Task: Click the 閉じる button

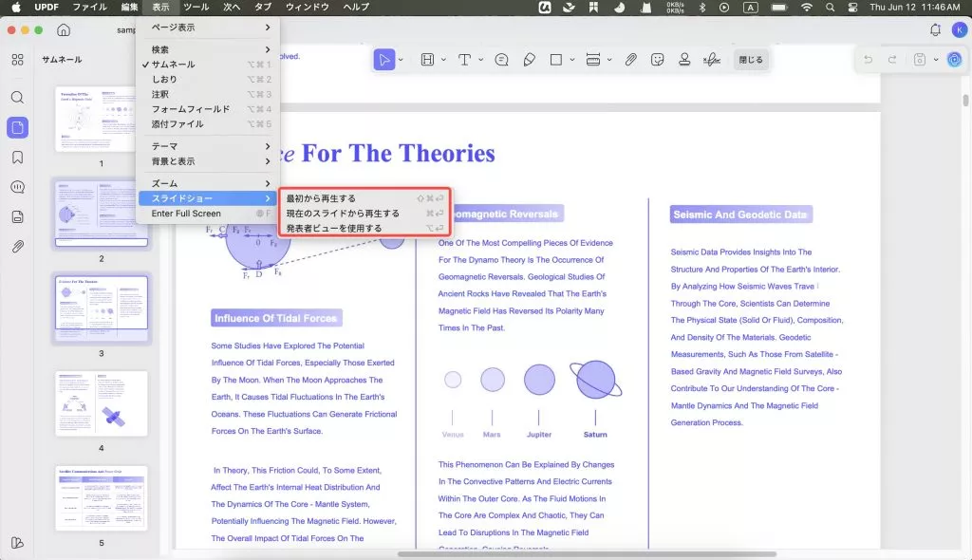Action: click(x=751, y=60)
